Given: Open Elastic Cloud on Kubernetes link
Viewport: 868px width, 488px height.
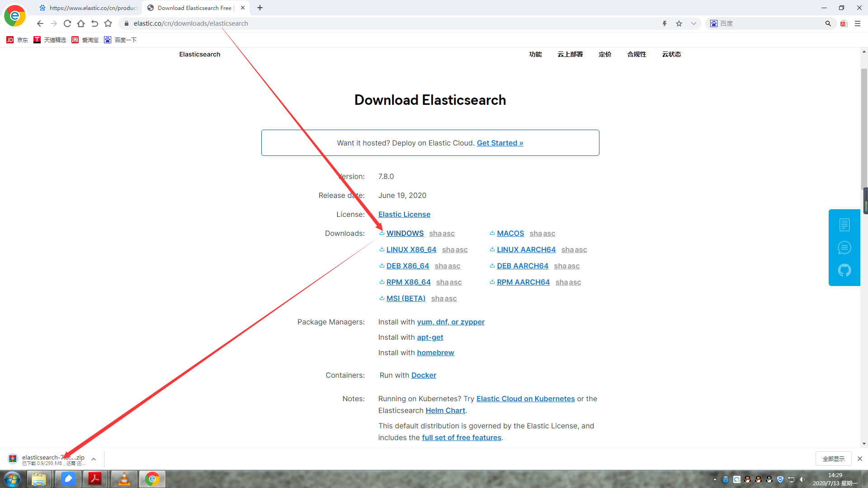Looking at the screenshot, I should (x=525, y=399).
